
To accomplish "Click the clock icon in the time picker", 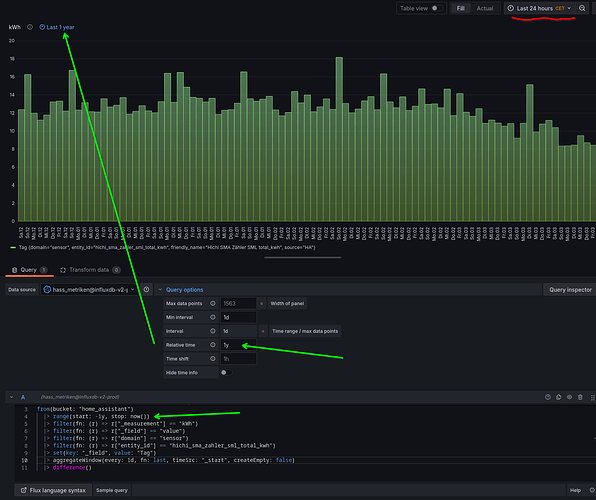I will (510, 8).
